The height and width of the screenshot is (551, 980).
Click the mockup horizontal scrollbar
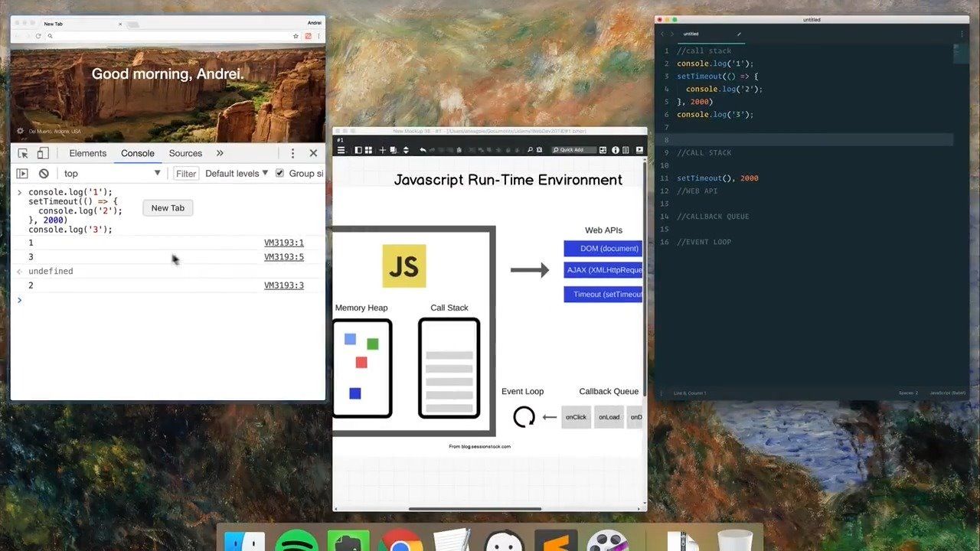[x=475, y=509]
